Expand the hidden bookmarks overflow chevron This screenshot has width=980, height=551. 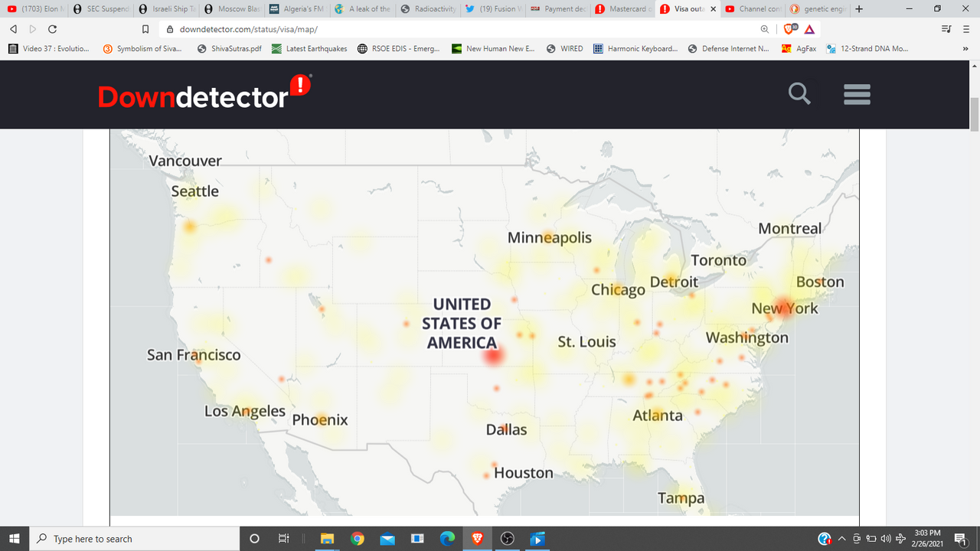965,48
